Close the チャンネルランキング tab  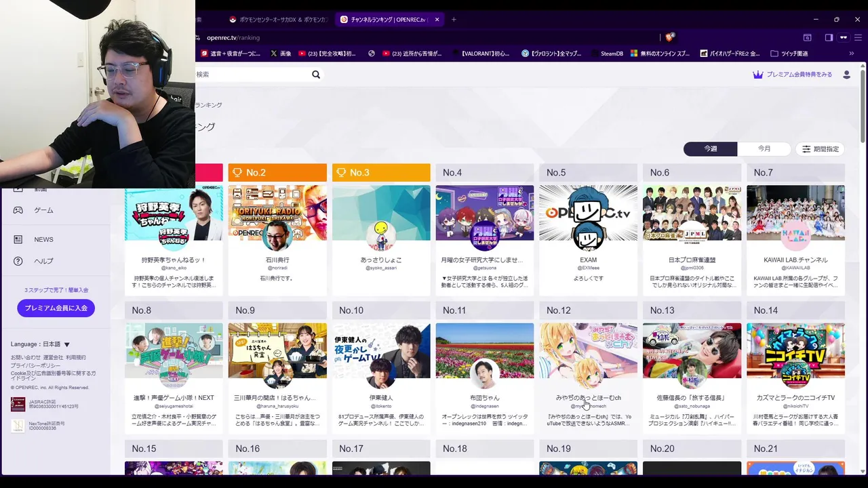click(x=437, y=20)
